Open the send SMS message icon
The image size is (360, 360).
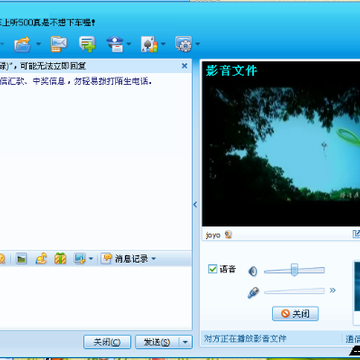point(59,44)
